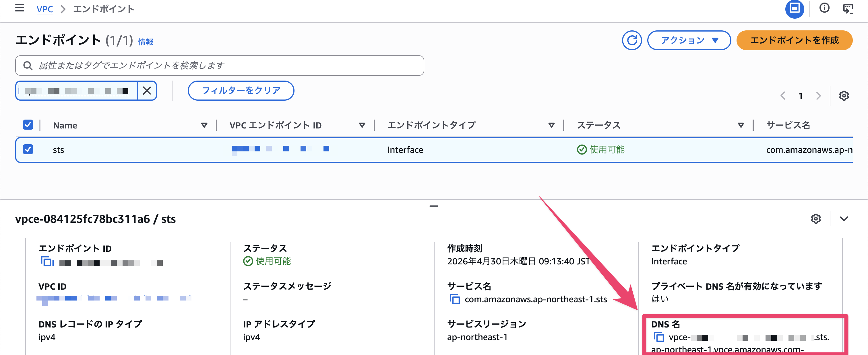Uncheck the sts endpoint row checkbox

point(28,149)
